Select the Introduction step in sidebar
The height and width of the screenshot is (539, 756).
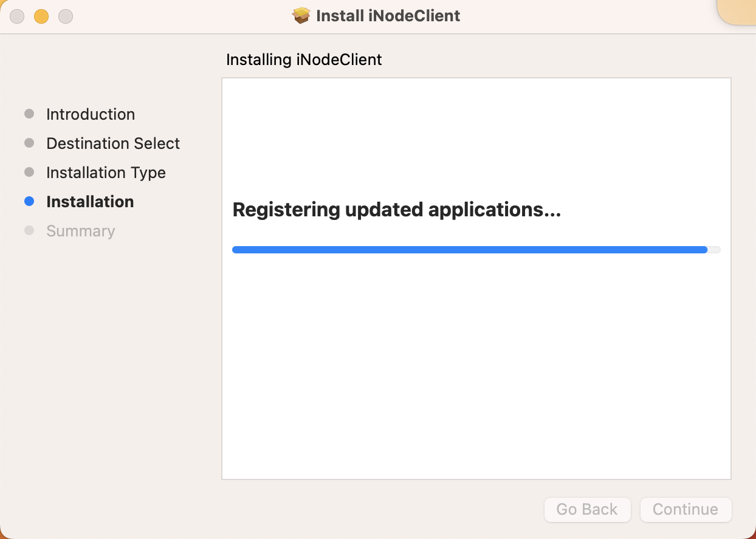tap(91, 114)
